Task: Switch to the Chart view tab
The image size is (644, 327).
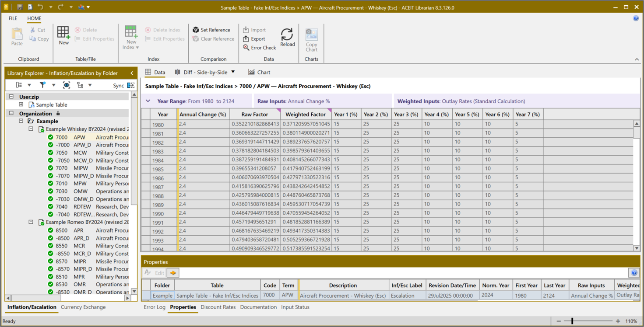Action: pyautogui.click(x=259, y=72)
